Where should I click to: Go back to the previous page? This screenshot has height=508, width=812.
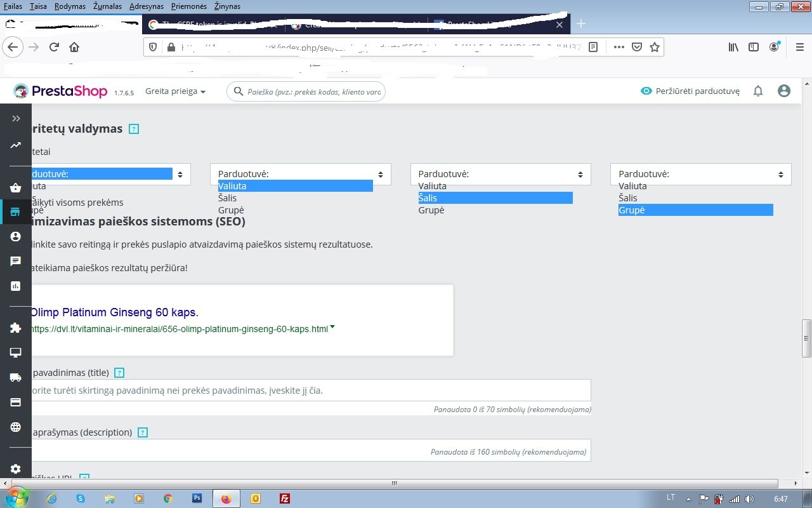[x=13, y=47]
